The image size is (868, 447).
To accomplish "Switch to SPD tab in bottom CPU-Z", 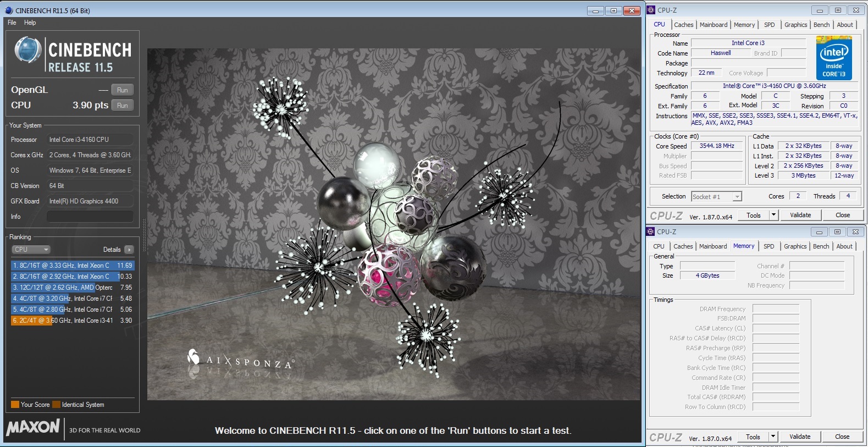I will click(769, 246).
